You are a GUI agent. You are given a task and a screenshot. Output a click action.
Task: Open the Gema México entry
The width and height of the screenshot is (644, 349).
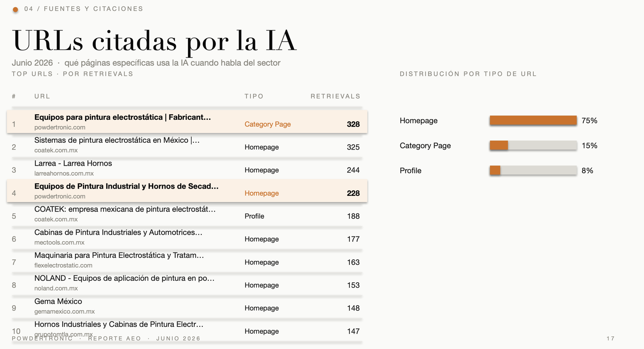click(x=187, y=306)
